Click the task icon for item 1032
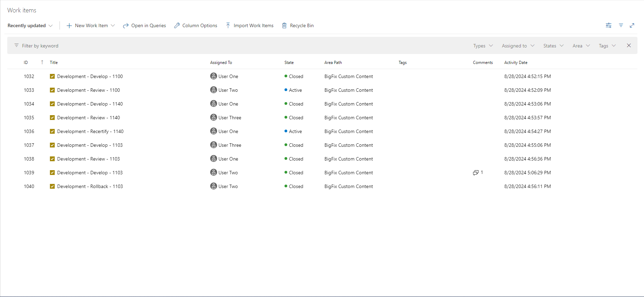The height and width of the screenshot is (297, 644). (x=52, y=76)
